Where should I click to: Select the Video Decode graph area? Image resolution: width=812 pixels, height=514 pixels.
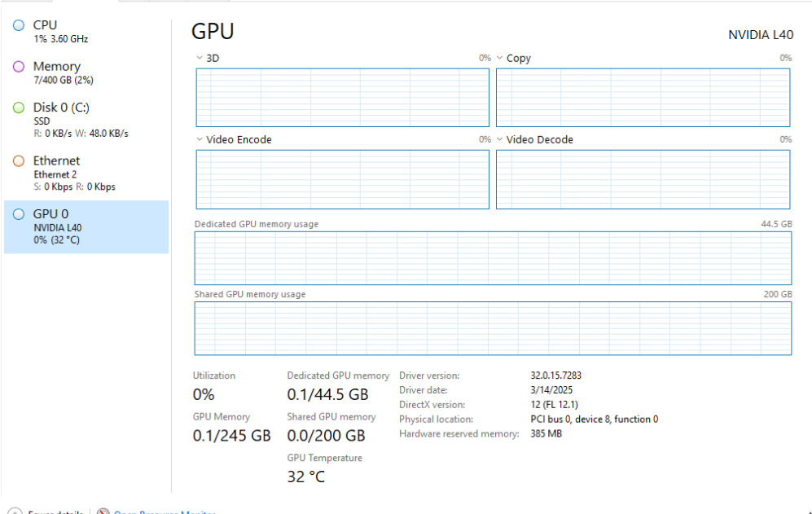[x=643, y=179]
